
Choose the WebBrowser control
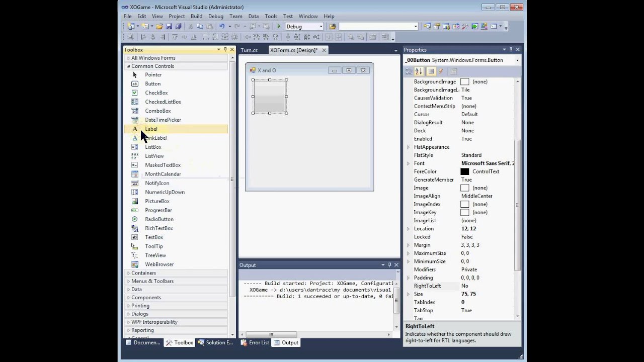point(176,264)
